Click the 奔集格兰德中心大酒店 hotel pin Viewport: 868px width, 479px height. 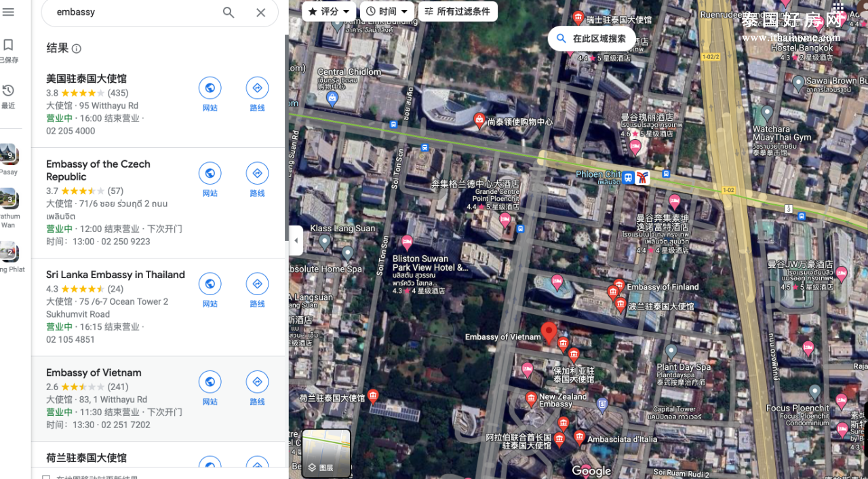click(x=505, y=219)
